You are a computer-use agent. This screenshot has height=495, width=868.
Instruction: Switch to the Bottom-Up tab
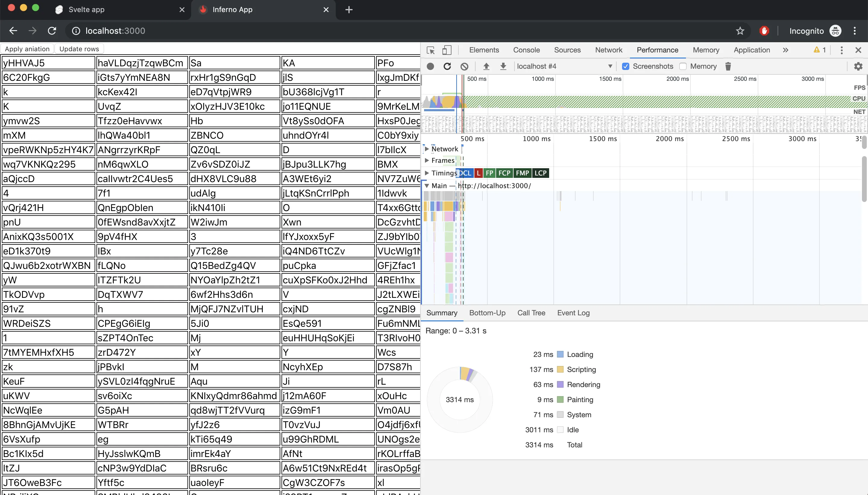point(487,313)
